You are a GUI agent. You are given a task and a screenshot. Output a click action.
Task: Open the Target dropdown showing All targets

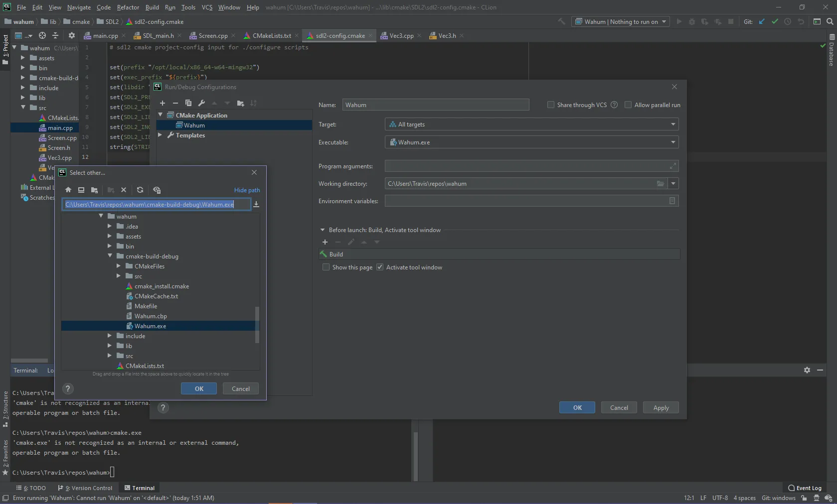tap(531, 125)
